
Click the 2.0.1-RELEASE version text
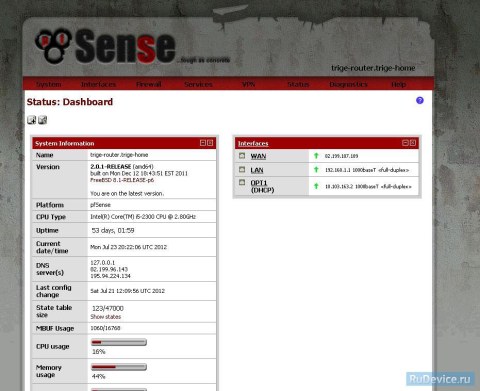pyautogui.click(x=111, y=166)
